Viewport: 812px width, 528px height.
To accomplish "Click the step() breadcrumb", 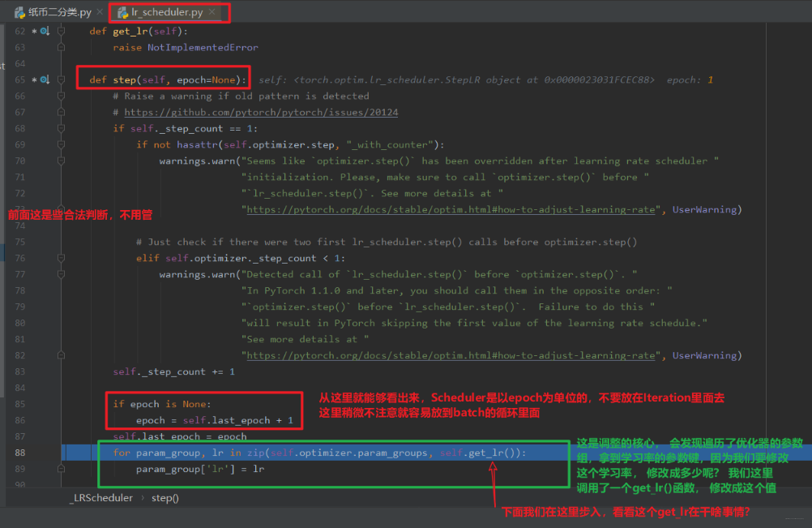I will (x=165, y=498).
